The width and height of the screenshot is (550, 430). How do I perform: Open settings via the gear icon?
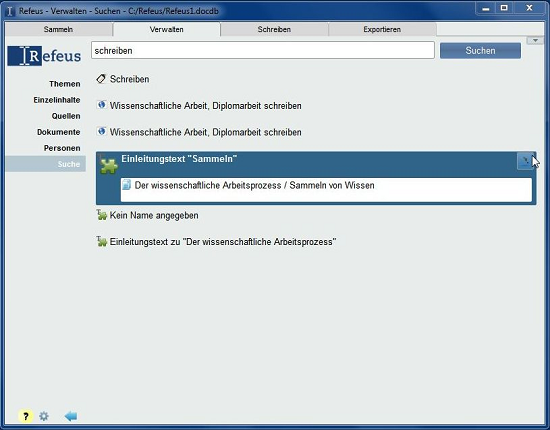coord(44,416)
